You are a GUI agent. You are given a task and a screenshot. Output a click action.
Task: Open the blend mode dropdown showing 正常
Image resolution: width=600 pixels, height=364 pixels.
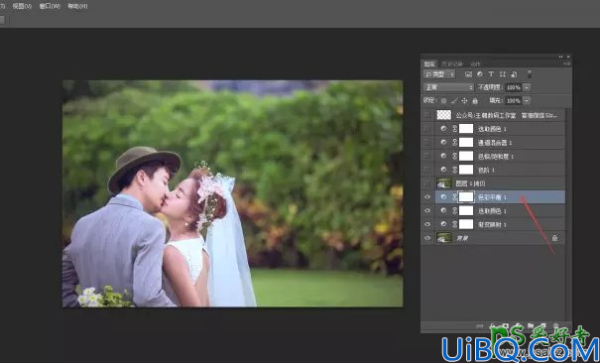coord(448,87)
